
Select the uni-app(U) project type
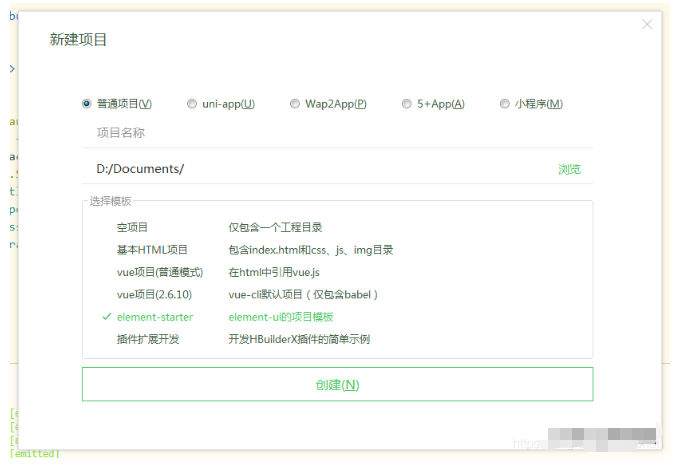(x=192, y=104)
